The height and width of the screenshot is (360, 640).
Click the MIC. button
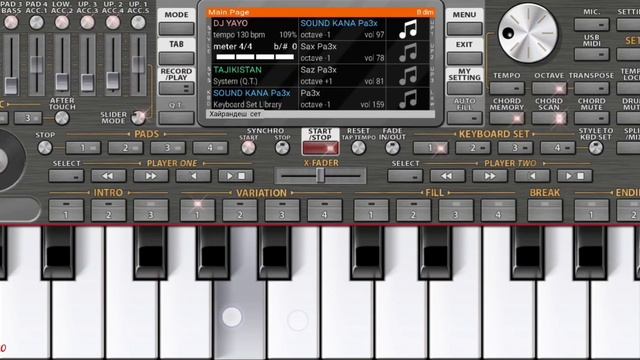coord(591,24)
